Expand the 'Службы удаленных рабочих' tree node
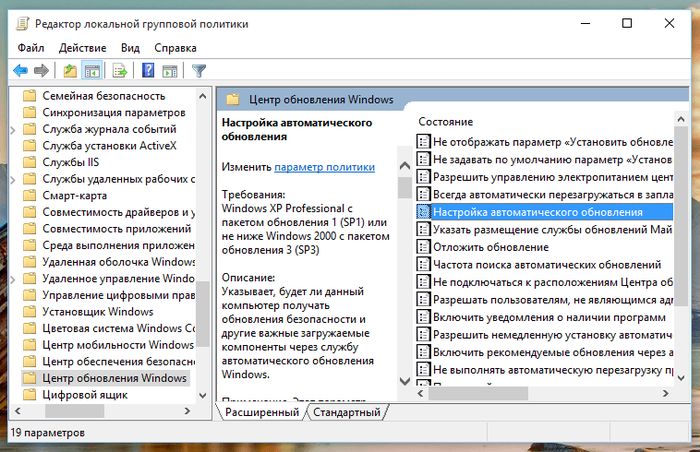Image resolution: width=700 pixels, height=452 pixels. 13,179
